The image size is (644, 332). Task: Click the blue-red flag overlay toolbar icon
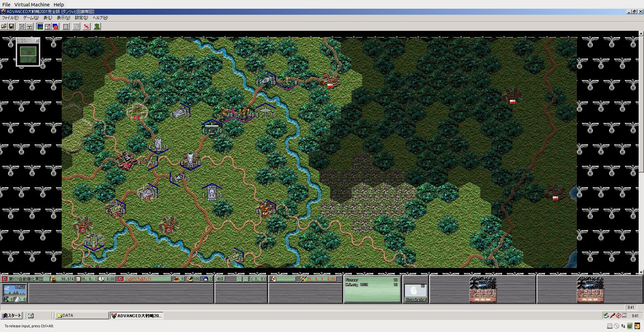tap(56, 26)
